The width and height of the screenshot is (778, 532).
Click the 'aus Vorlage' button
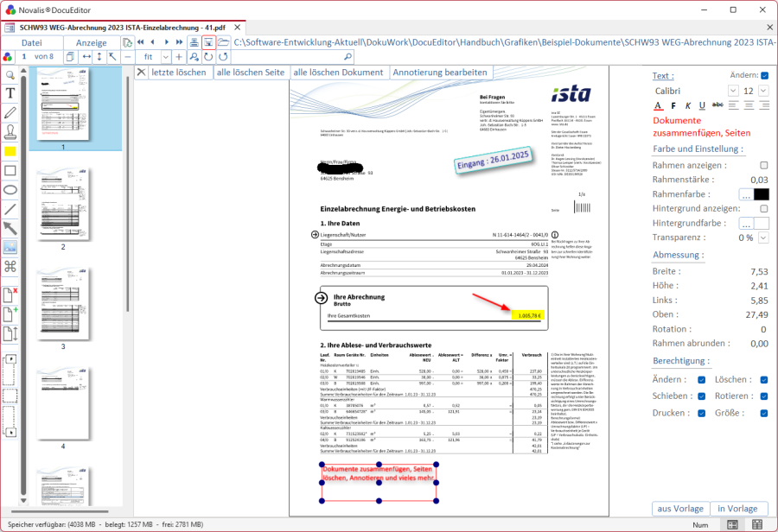(679, 509)
